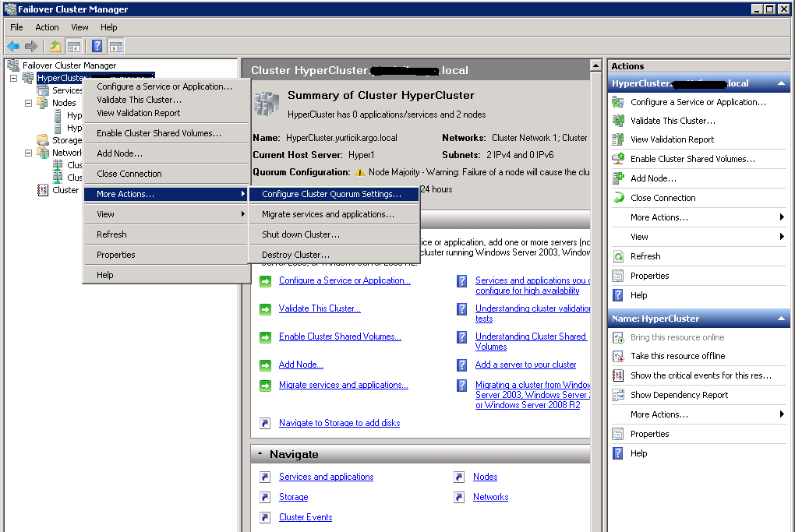The width and height of the screenshot is (795, 532).
Task: Click the Cluster Events link
Action: click(x=306, y=517)
